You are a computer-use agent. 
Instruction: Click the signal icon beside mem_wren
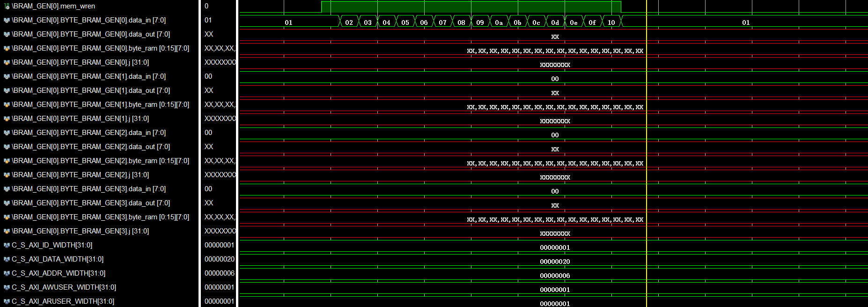pos(7,6)
